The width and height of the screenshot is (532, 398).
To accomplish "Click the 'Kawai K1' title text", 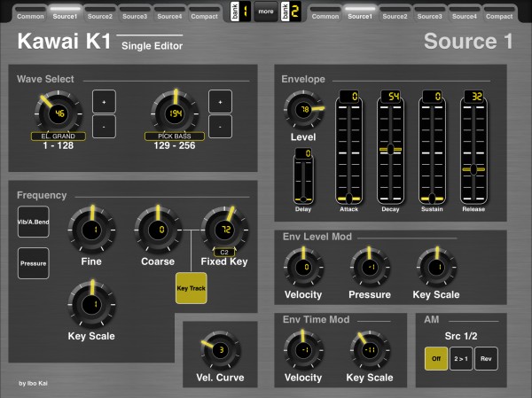I will 64,41.
